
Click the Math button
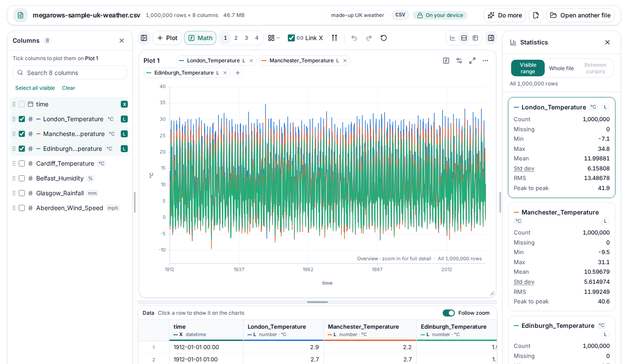201,38
